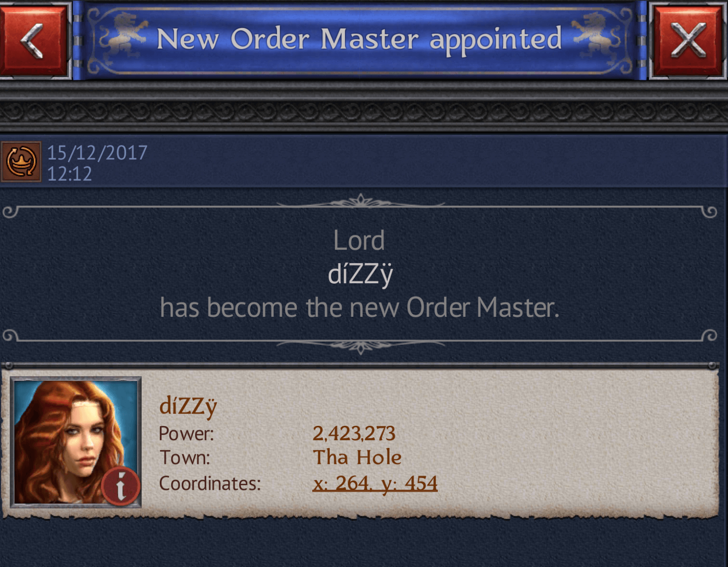
Task: Close the New Order Master appointed window
Action: (x=688, y=40)
